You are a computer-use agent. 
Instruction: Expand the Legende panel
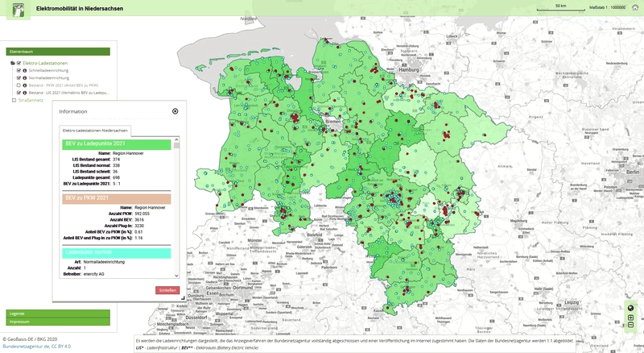(x=56, y=313)
